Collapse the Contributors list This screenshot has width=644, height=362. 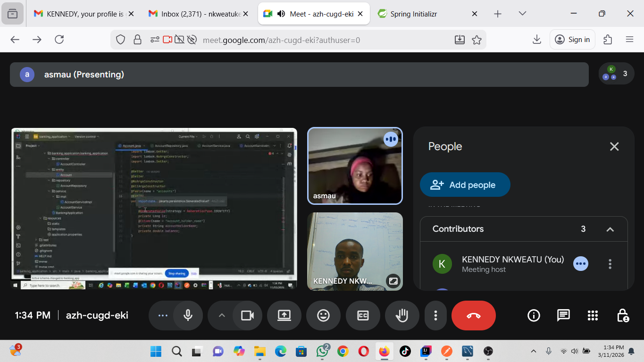(x=610, y=229)
